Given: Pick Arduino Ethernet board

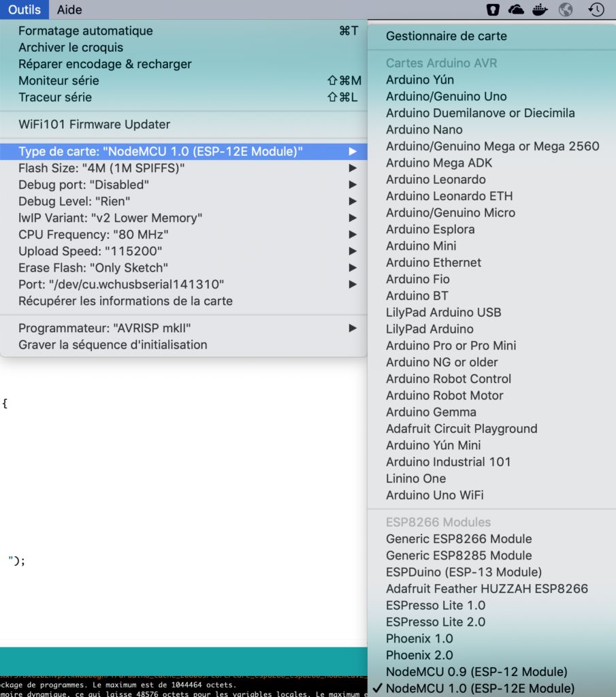Looking at the screenshot, I should [491, 263].
